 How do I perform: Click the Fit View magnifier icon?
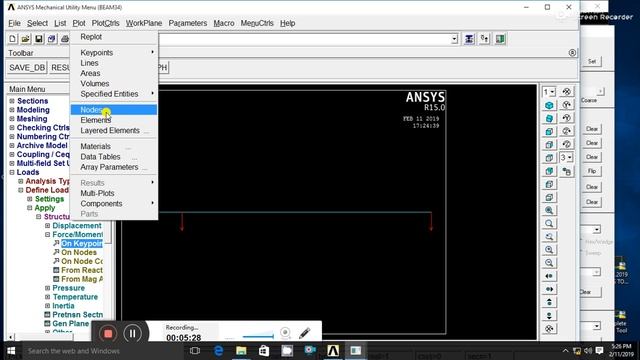549,210
